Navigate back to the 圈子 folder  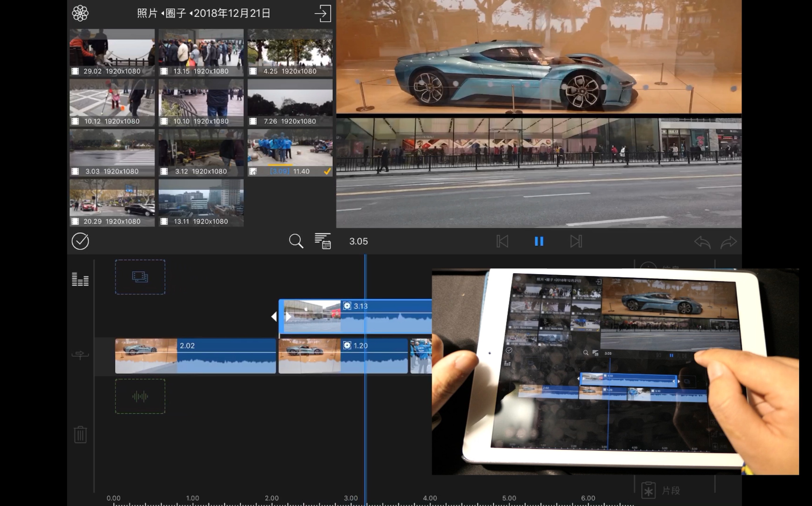(176, 13)
